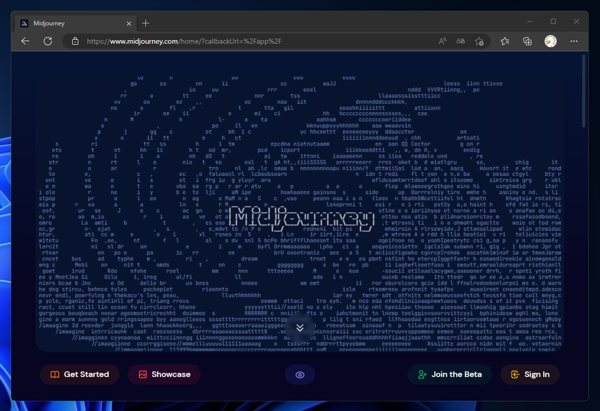Image resolution: width=600 pixels, height=411 pixels.
Task: Expand page with the double chevron down
Action: click(x=300, y=328)
